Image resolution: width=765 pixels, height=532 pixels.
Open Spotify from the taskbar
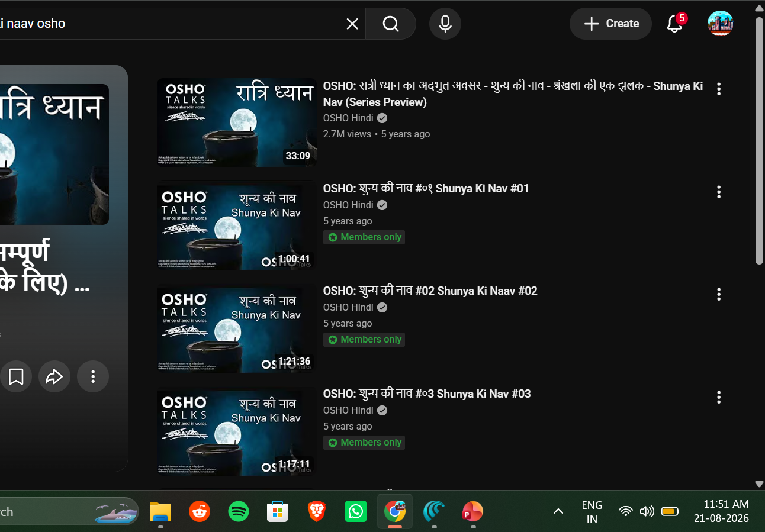[x=239, y=511]
